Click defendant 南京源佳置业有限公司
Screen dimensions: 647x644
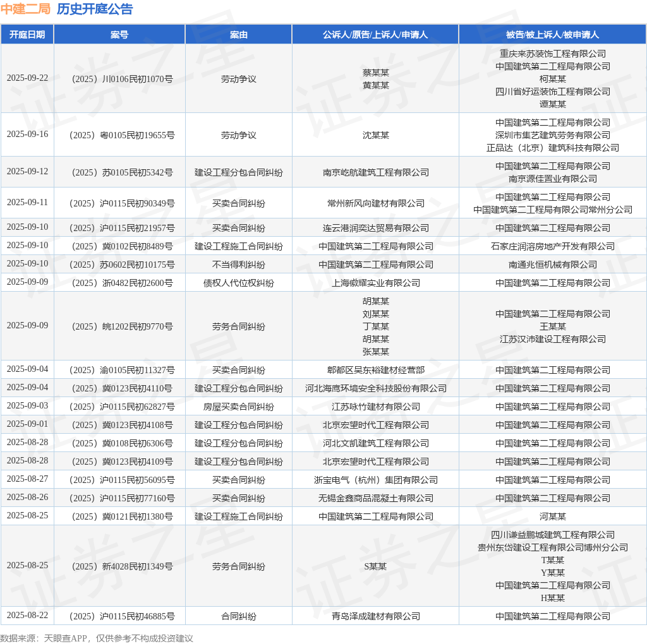tap(553, 179)
